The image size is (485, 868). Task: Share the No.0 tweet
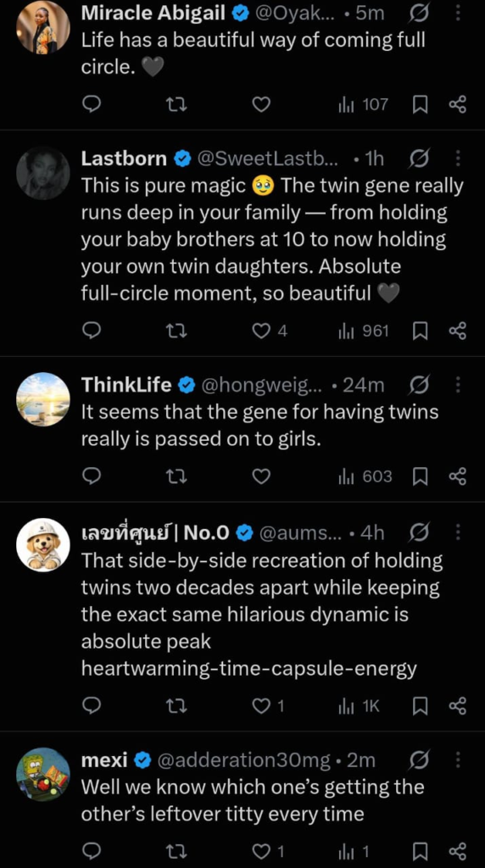[457, 705]
